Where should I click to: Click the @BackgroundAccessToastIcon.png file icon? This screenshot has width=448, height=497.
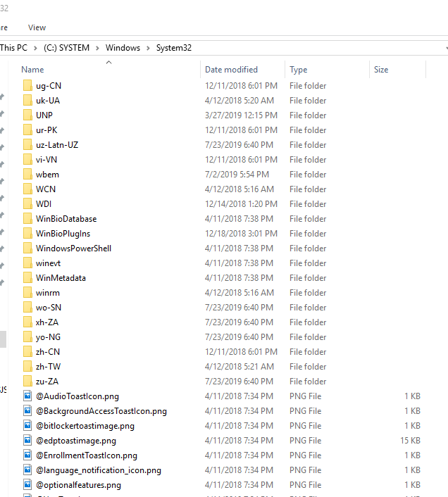tap(27, 411)
